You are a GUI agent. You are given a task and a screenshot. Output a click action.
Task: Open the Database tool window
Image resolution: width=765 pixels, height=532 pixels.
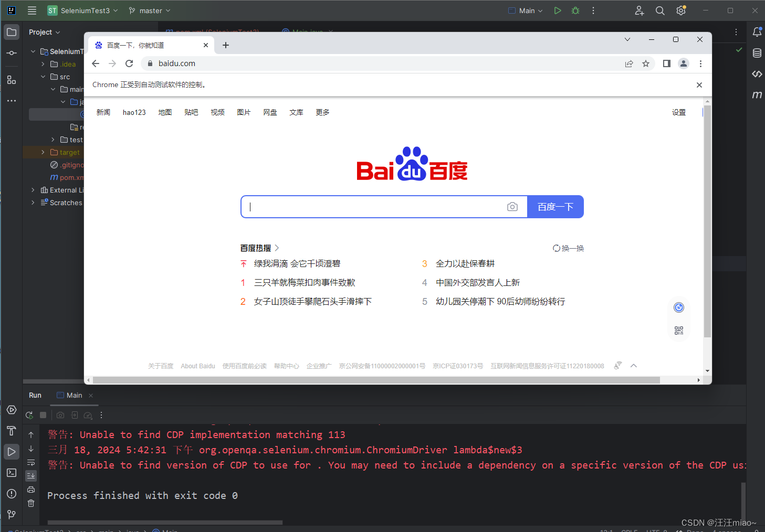[757, 53]
